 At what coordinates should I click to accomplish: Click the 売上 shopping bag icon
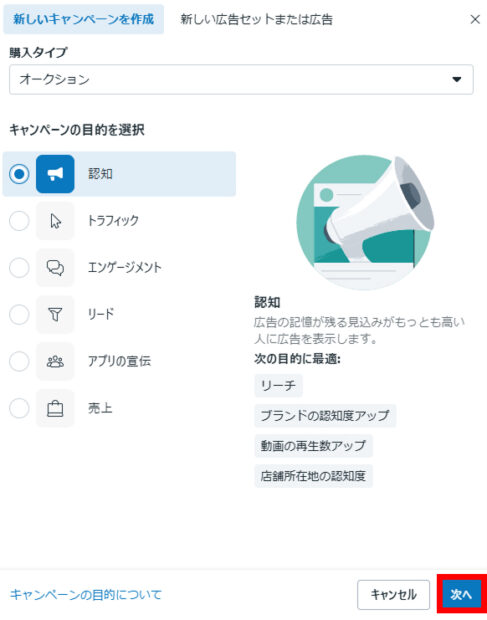pos(55,408)
